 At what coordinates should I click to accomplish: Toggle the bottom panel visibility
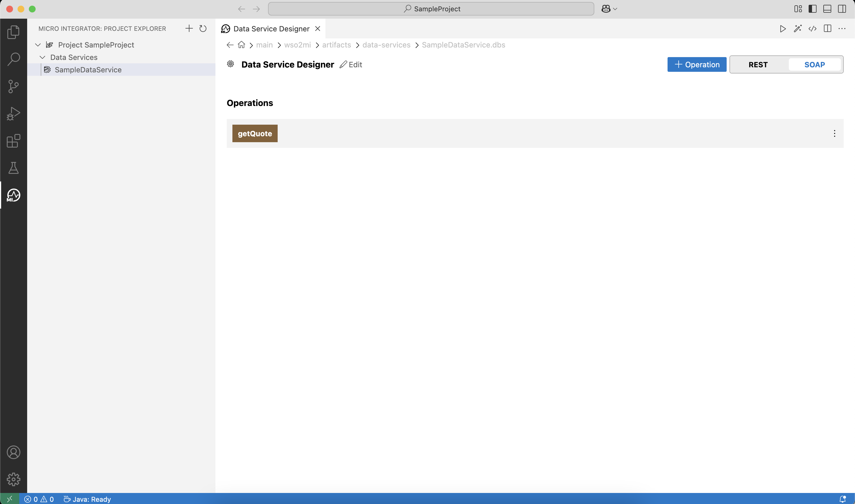827,9
